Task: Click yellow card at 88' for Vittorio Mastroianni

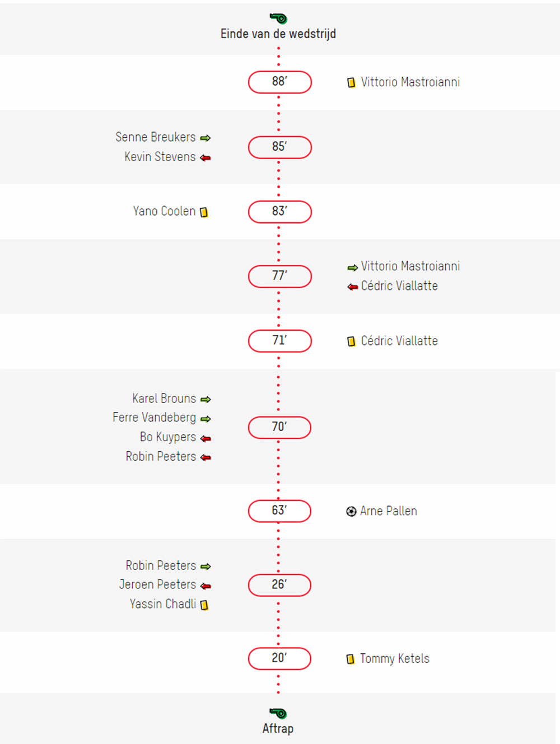Action: pyautogui.click(x=351, y=83)
